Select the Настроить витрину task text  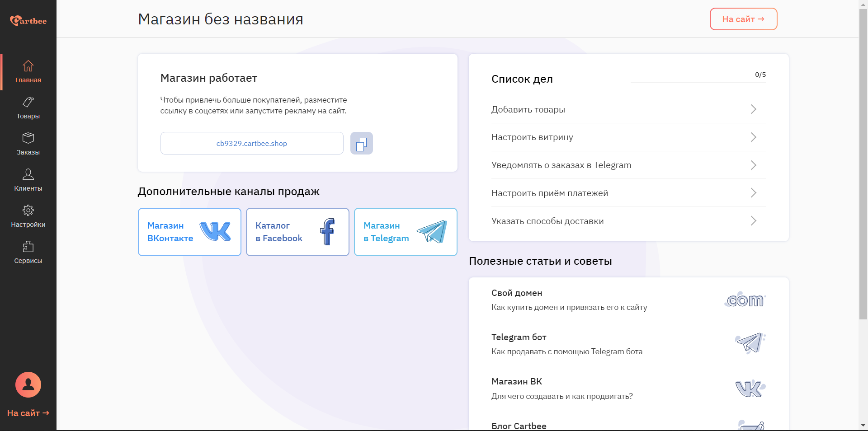pos(532,137)
